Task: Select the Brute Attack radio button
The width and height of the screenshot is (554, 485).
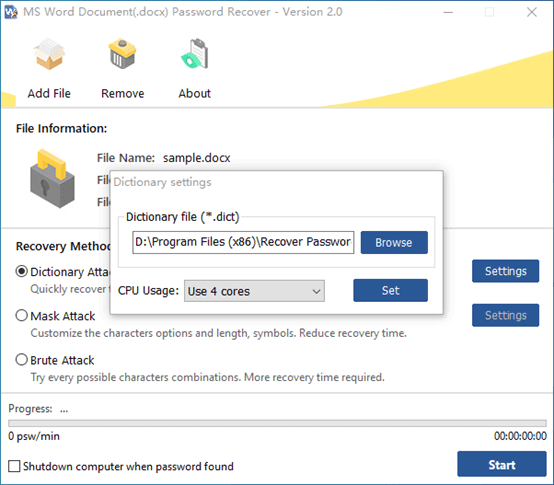Action: coord(22,360)
